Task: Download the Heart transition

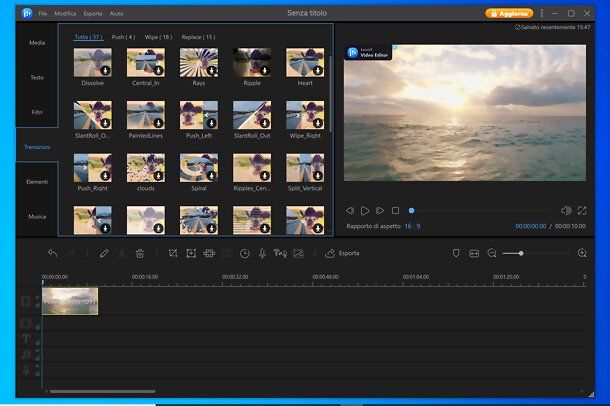Action: (x=318, y=70)
